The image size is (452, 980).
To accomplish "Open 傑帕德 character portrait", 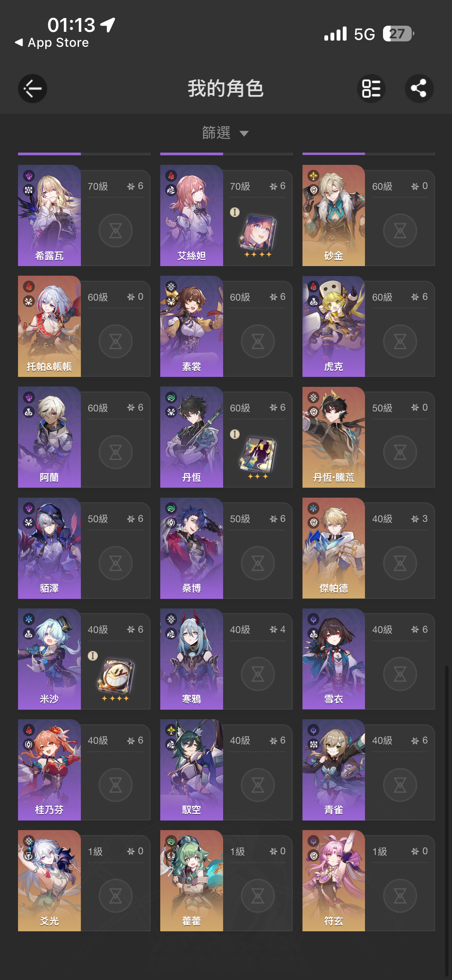I will (x=334, y=548).
